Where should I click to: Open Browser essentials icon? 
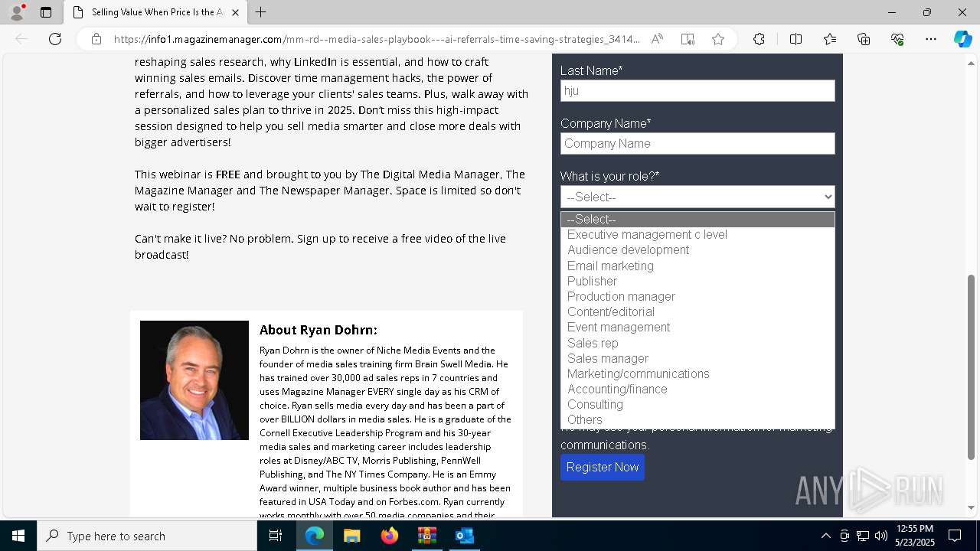tap(897, 39)
